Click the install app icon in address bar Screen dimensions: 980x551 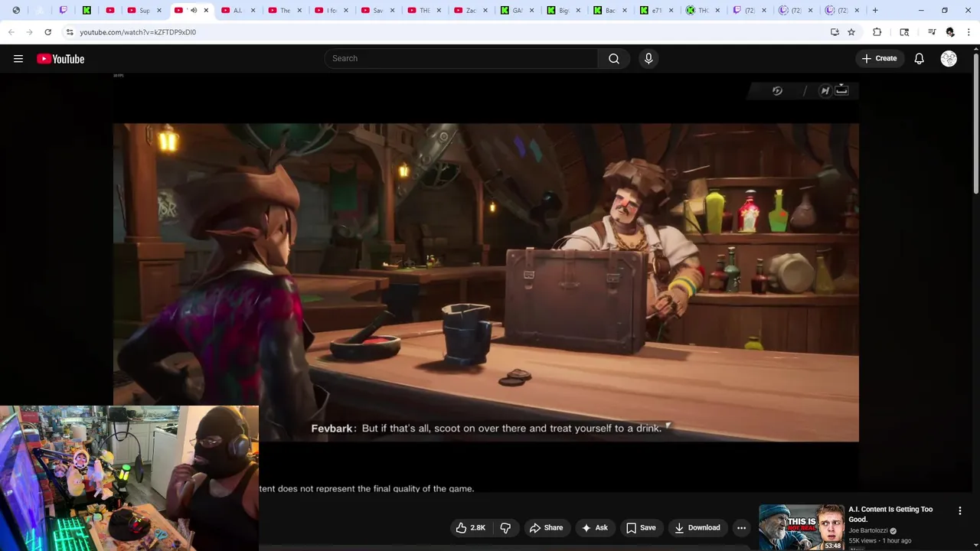point(835,32)
